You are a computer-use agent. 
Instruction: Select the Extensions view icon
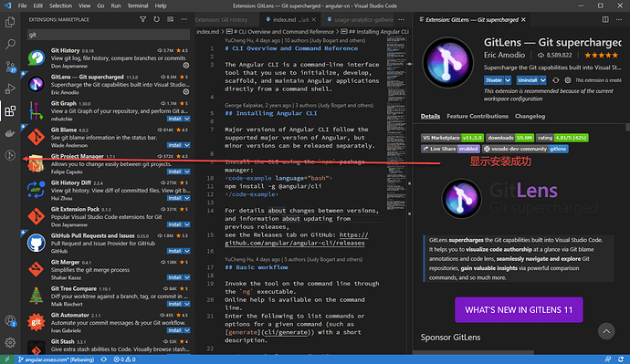tap(10, 110)
